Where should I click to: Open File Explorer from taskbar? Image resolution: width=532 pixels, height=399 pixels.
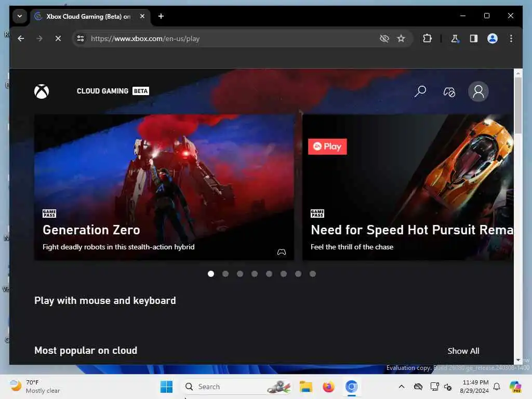pyautogui.click(x=305, y=387)
